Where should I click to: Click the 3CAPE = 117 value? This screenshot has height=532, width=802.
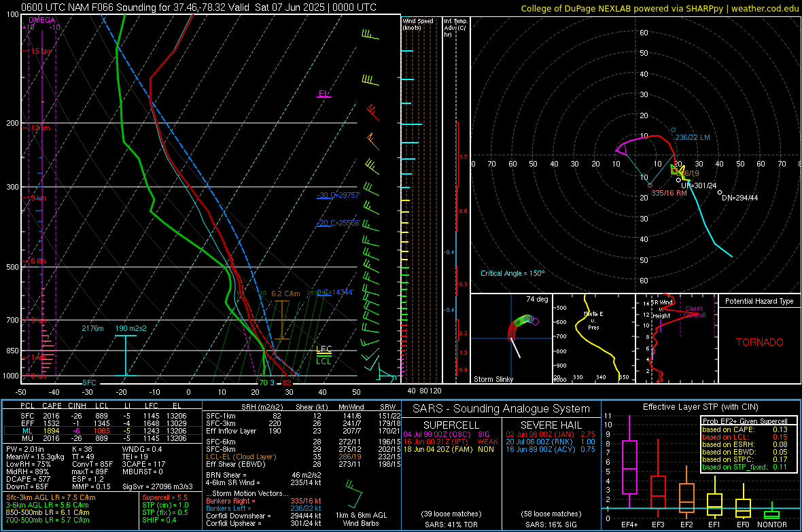[143, 465]
